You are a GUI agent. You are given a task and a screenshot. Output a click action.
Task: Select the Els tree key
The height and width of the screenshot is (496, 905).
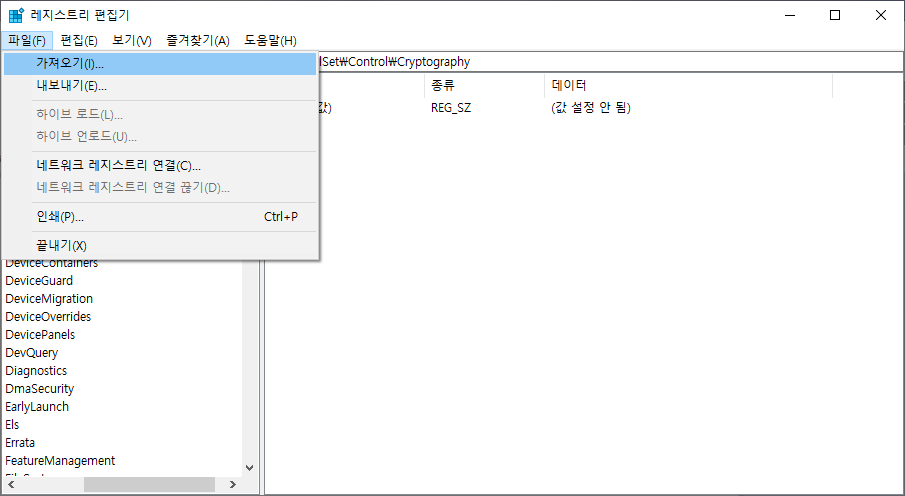click(12, 424)
